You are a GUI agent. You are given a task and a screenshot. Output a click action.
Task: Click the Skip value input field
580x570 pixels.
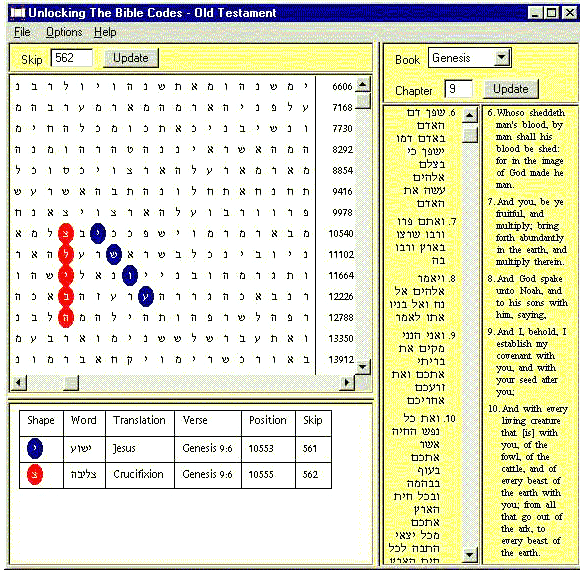71,58
